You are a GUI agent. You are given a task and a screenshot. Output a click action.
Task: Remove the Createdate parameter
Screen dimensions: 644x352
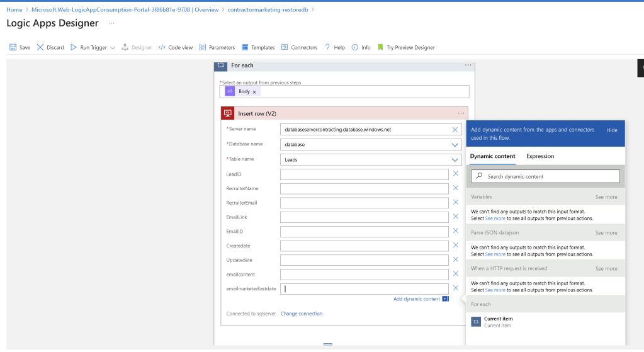tap(456, 245)
